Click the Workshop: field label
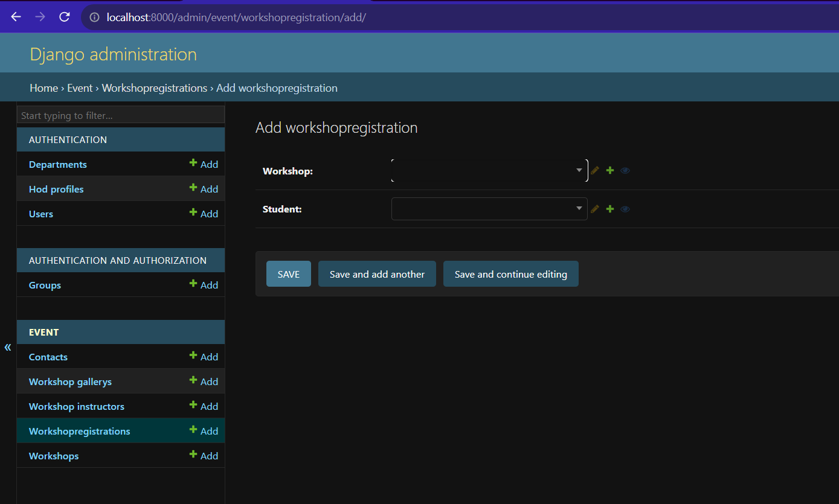Viewport: 839px width, 504px height. coord(288,171)
